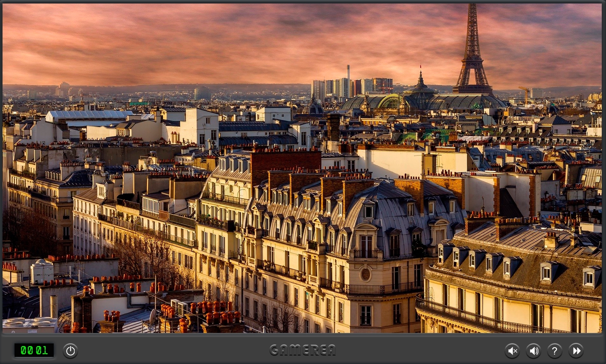Click the Gamerea logo

pos(303,350)
